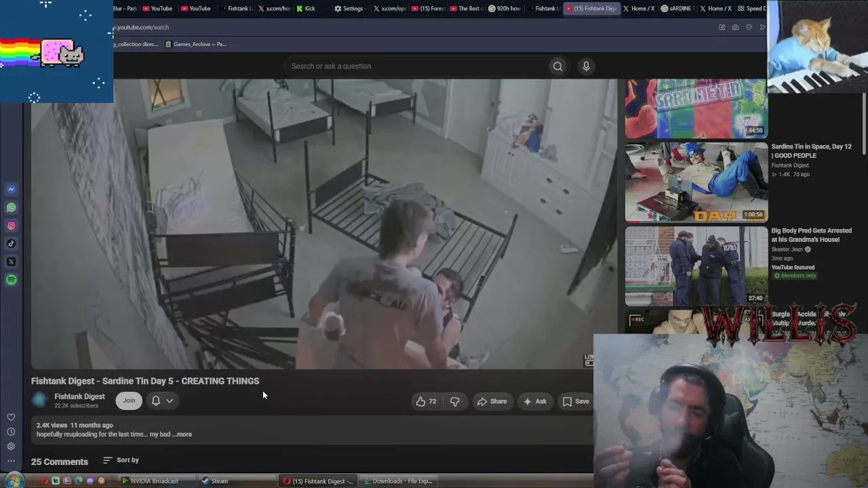Save the video to a playlist
This screenshot has width=868, height=488.
[576, 401]
